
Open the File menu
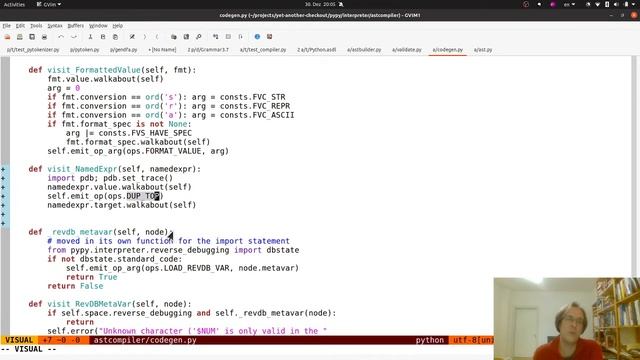tap(7, 26)
